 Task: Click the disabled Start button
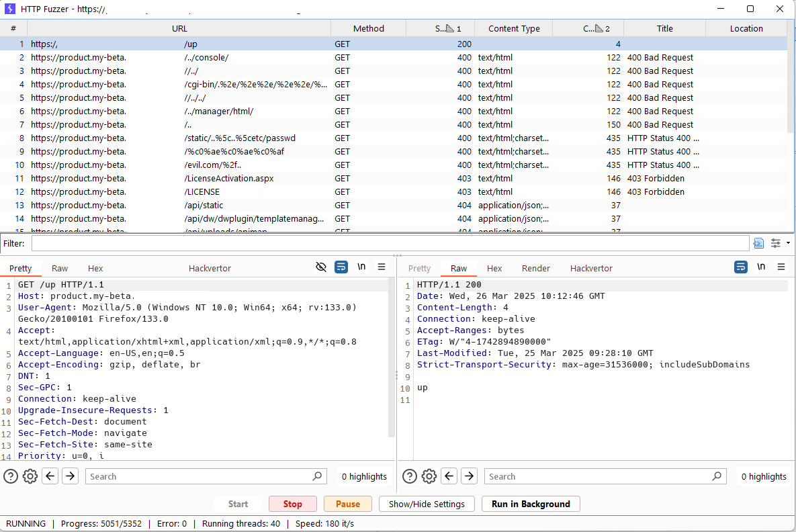238,504
